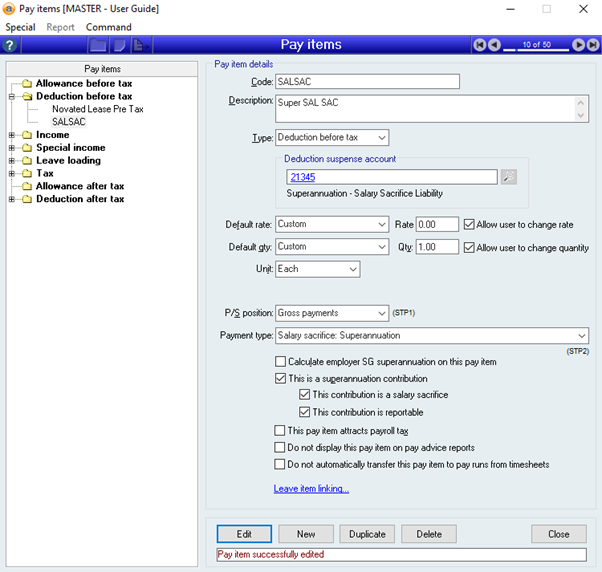The image size is (602, 572).
Task: Go to the first pay item record
Action: coord(481,45)
